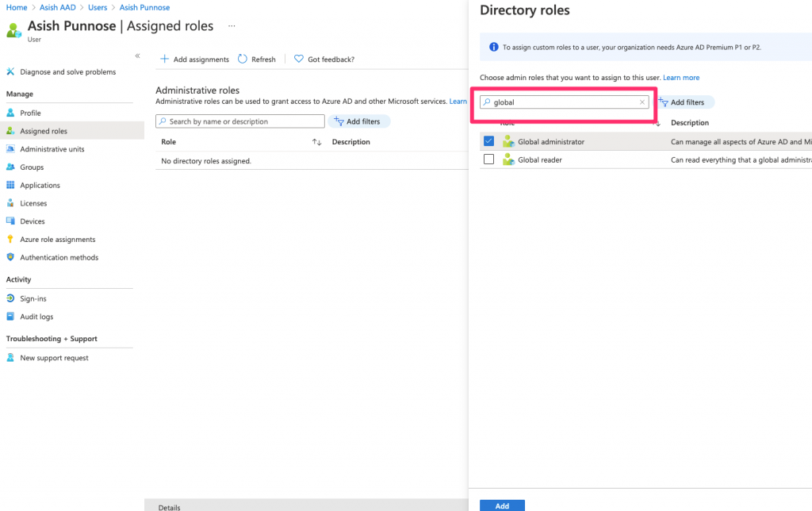812x511 pixels.
Task: Click the Global administrator role icon
Action: tap(508, 141)
